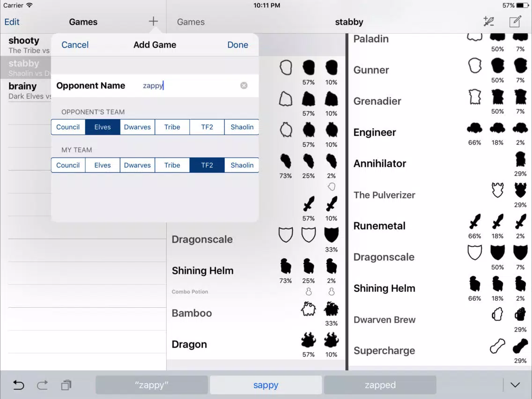Image resolution: width=532 pixels, height=399 pixels.
Task: Tap Gunner outlined head icon
Action: (474, 66)
